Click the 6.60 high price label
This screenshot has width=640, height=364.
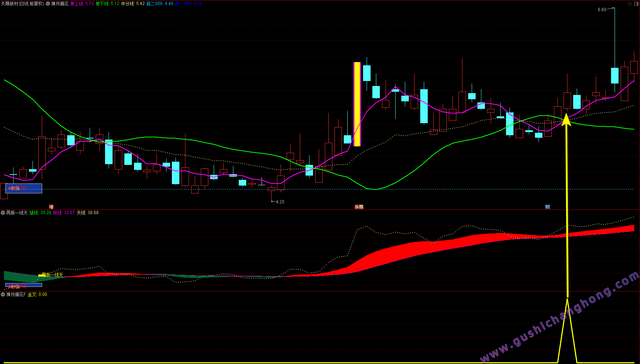pyautogui.click(x=602, y=10)
